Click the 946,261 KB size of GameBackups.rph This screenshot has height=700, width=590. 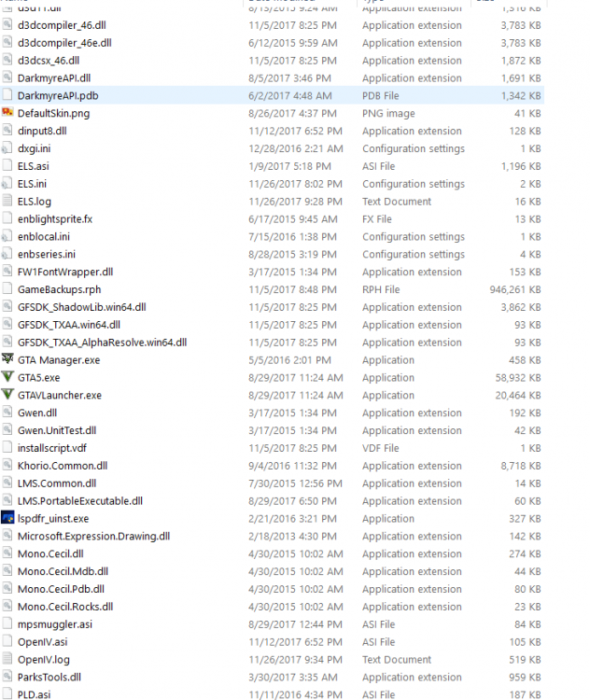coord(515,289)
